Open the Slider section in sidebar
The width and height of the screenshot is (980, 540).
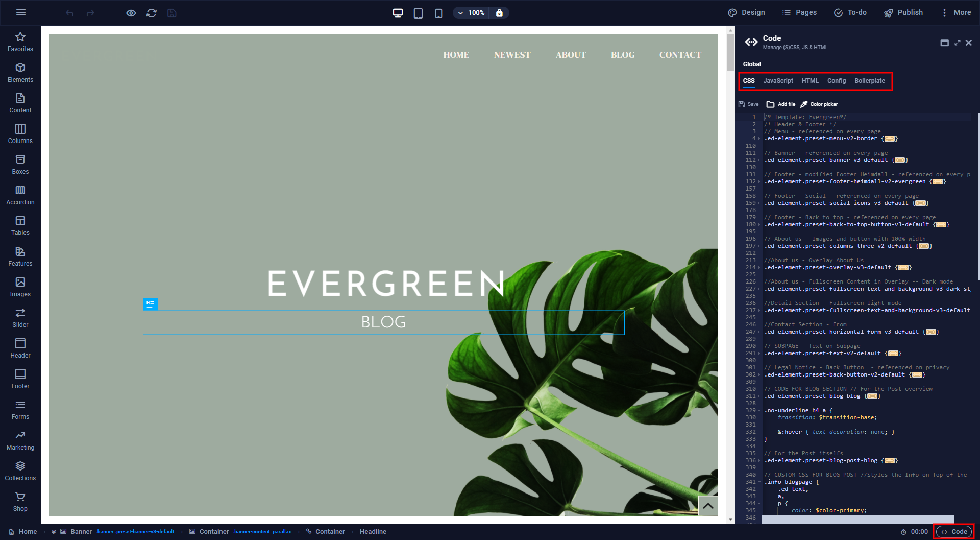tap(20, 318)
